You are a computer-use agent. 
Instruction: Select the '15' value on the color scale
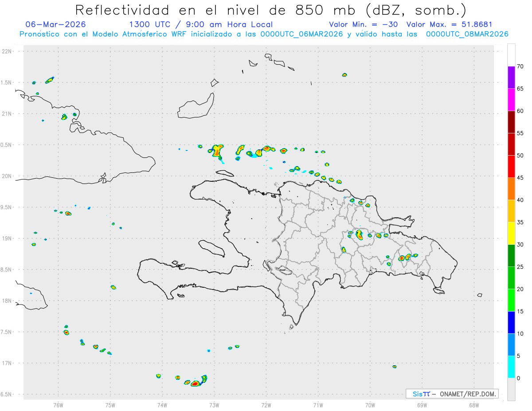click(520, 311)
